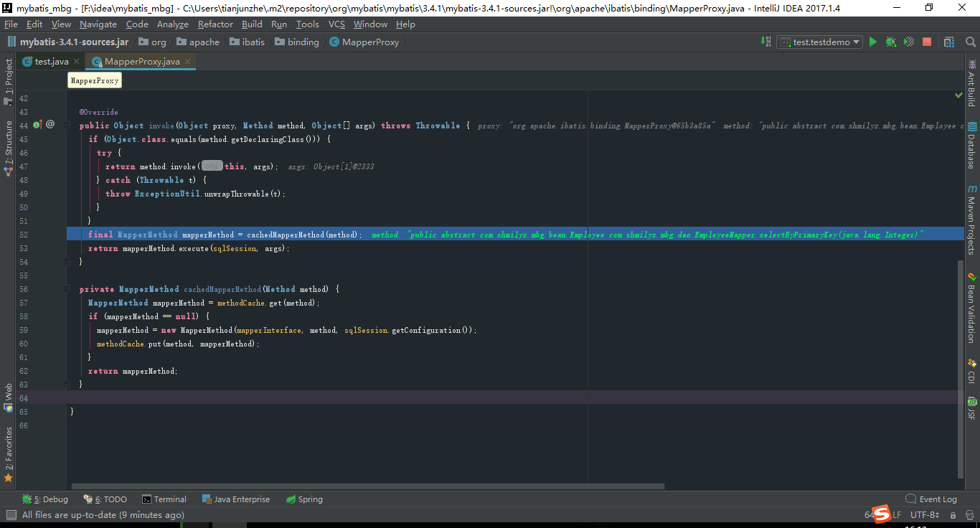Open Search Everywhere magnifier
The height and width of the screenshot is (528, 980).
971,42
